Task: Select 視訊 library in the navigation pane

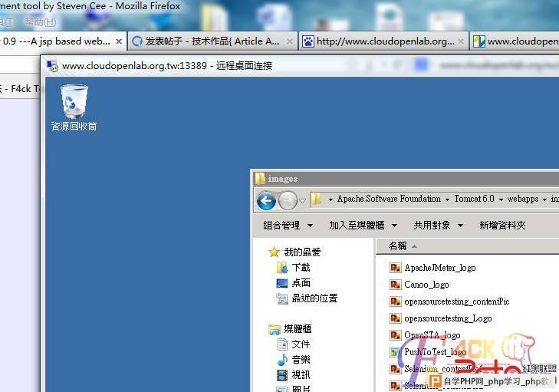Action: point(301,374)
